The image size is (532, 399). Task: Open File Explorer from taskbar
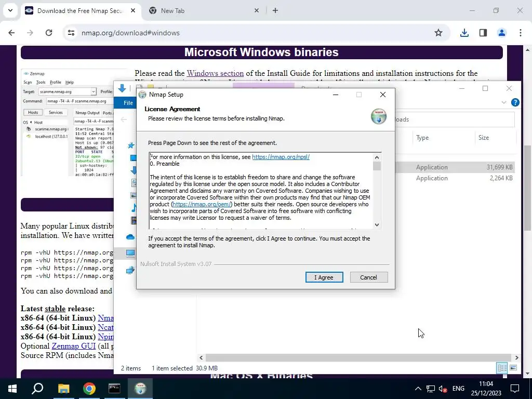63,389
